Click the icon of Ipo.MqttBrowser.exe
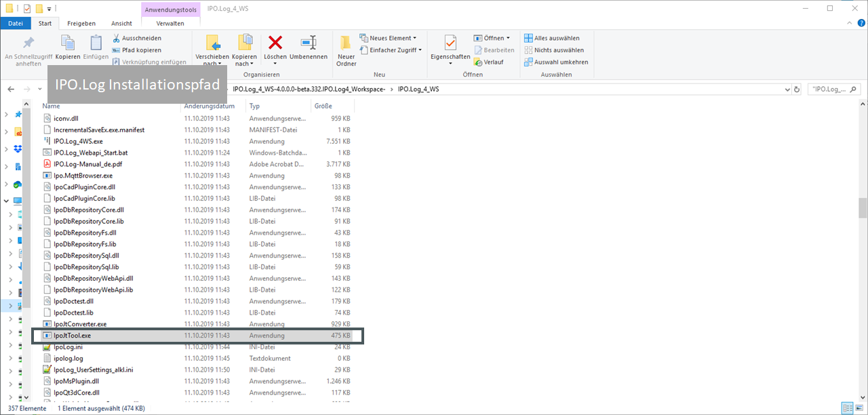Image resolution: width=868 pixels, height=415 pixels. (47, 176)
